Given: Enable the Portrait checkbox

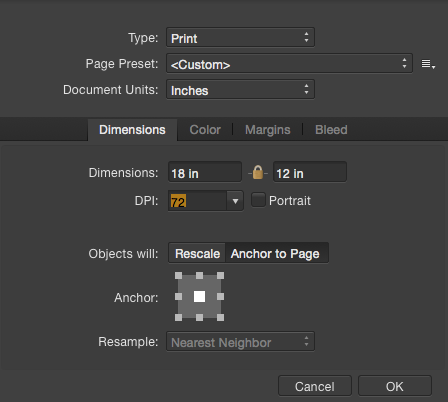Looking at the screenshot, I should 258,200.
